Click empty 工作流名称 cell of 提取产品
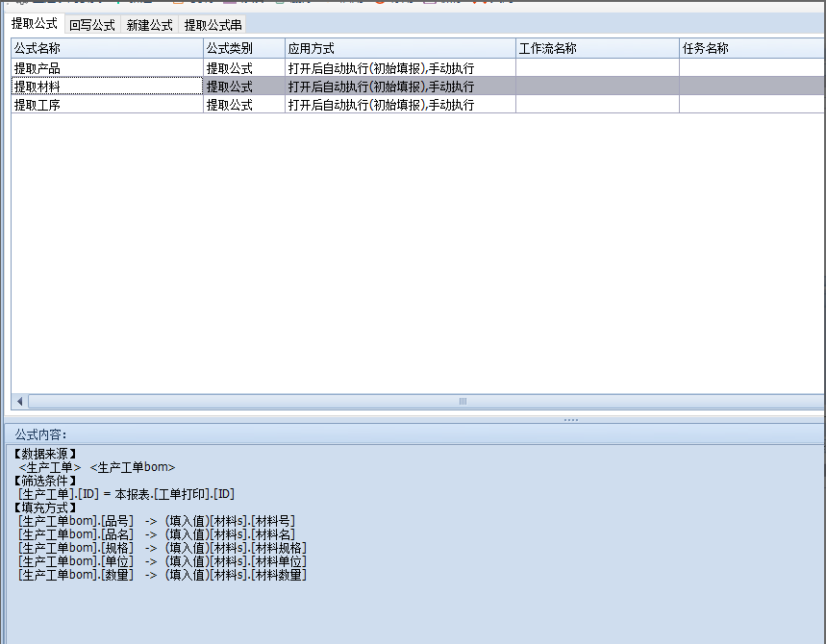This screenshot has width=826, height=644. [x=596, y=68]
